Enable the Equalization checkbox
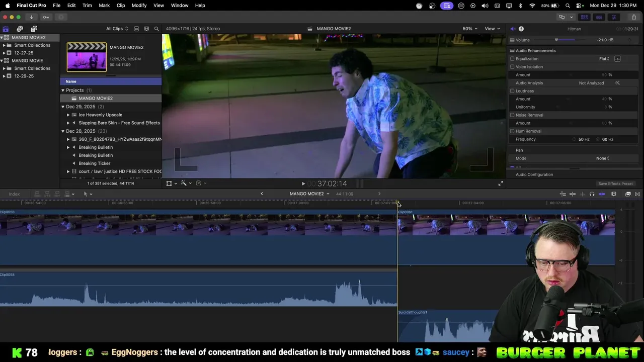This screenshot has height=362, width=644. click(x=512, y=59)
